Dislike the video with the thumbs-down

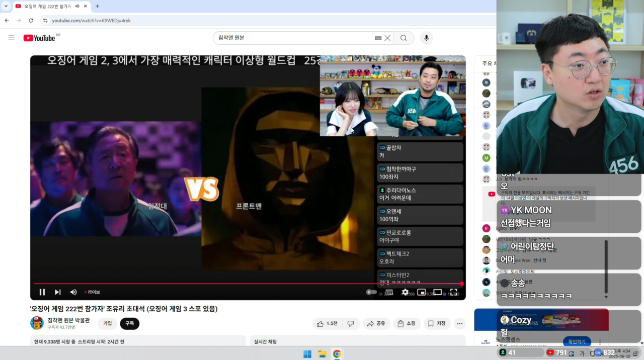pyautogui.click(x=351, y=323)
